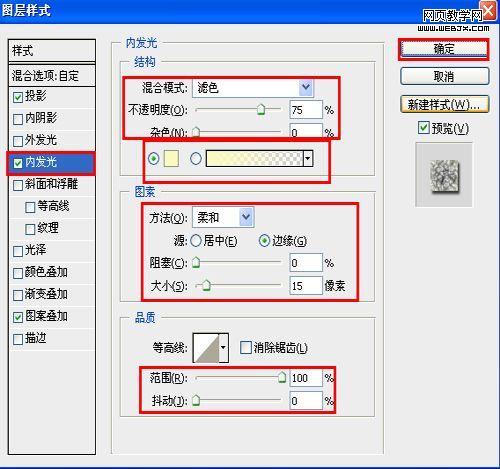Screen dimensions: 500x469
Task: Open the contour dropdown arrow
Action: click(x=223, y=348)
